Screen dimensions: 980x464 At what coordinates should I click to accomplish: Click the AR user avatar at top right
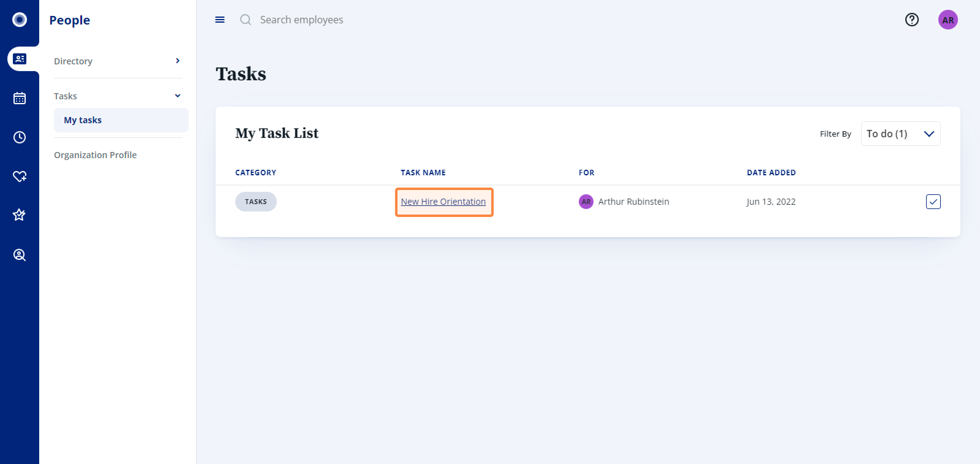(947, 20)
